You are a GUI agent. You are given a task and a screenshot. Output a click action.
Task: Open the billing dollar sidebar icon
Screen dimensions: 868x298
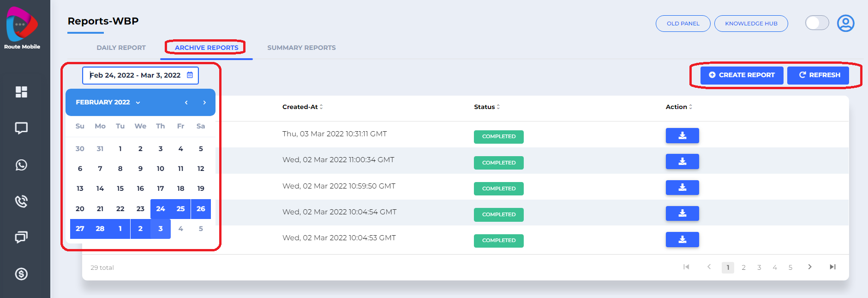pyautogui.click(x=21, y=274)
